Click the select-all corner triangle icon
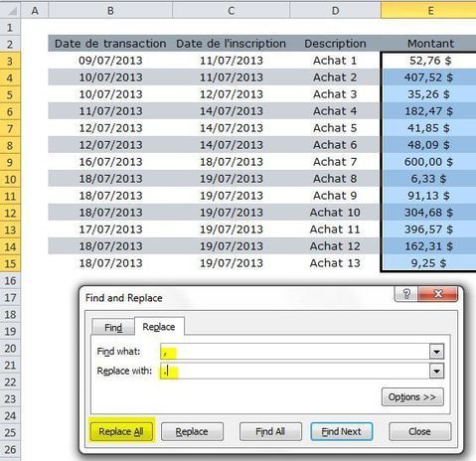This screenshot has width=476, height=461. point(12,11)
